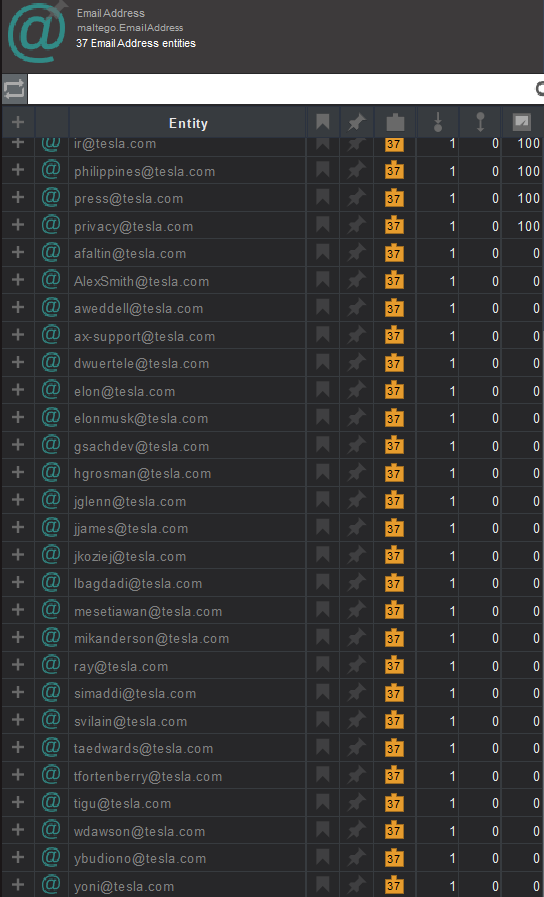Click the weight column header icon
The height and width of the screenshot is (897, 544).
(x=522, y=121)
